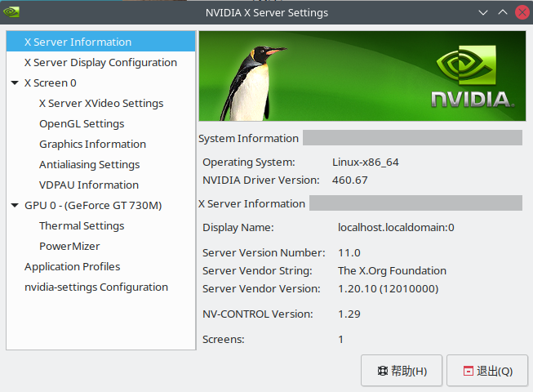Click the window title NVIDIA X Server Settings
The width and height of the screenshot is (533, 392).
point(267,12)
